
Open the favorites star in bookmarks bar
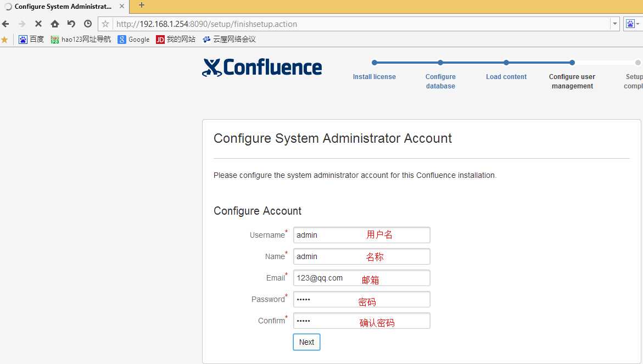(4, 40)
